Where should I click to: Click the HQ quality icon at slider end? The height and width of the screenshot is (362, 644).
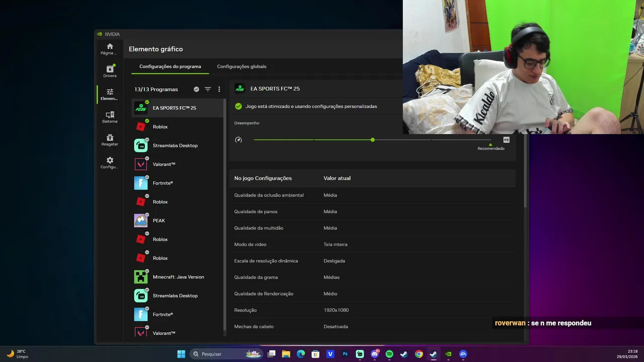(x=506, y=140)
